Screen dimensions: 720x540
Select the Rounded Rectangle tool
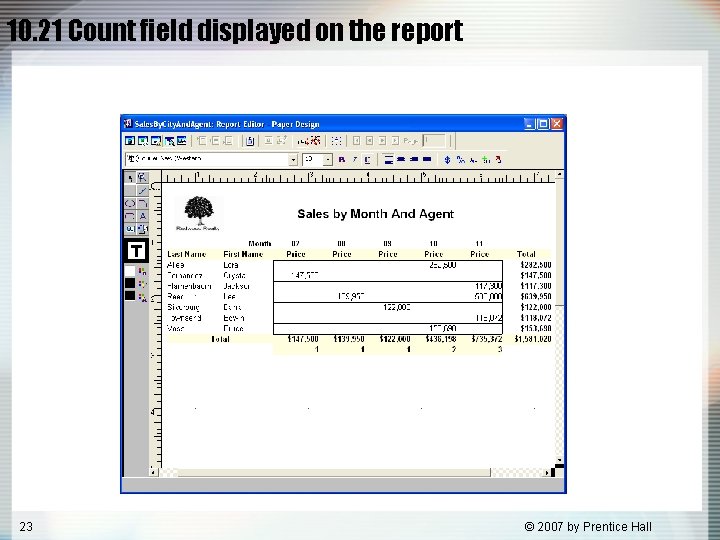tap(130, 215)
